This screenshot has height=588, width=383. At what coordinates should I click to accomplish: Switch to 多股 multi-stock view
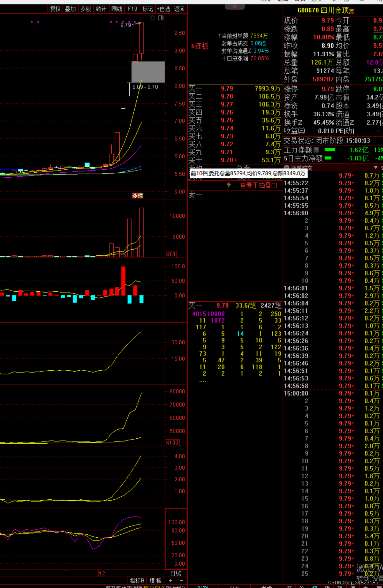86,9
